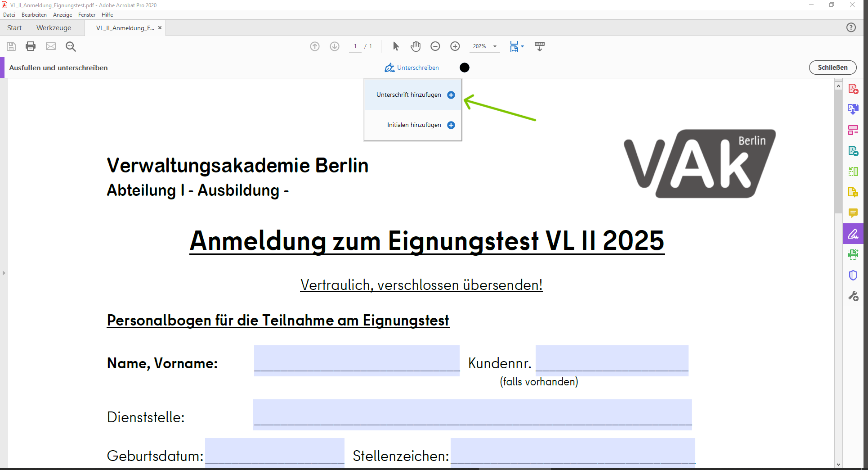Select the hand pan tool

click(416, 46)
